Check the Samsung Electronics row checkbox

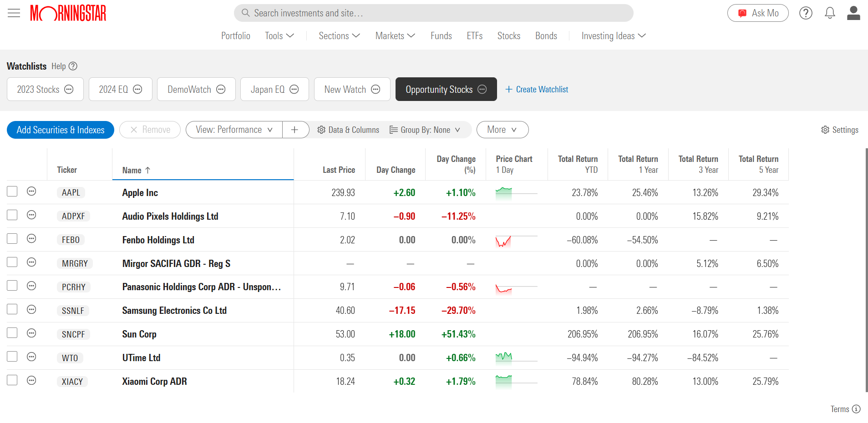coord(12,309)
